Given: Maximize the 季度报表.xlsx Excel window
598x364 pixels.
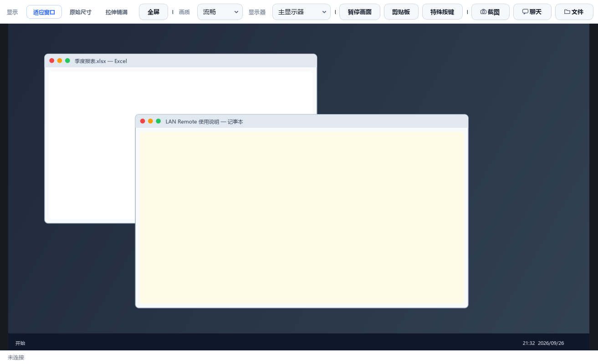Looking at the screenshot, I should 67,61.
